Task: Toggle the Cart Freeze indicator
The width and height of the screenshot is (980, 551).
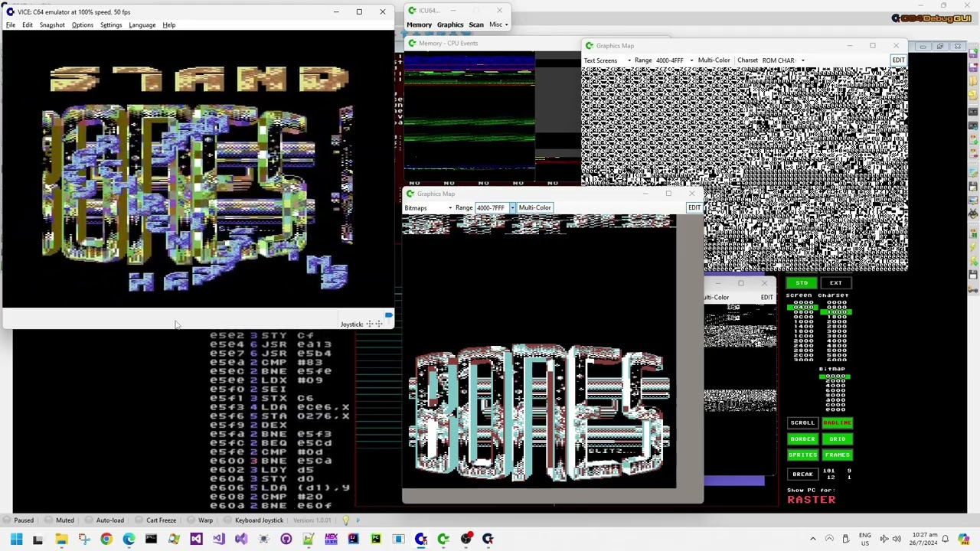Action: coord(156,520)
